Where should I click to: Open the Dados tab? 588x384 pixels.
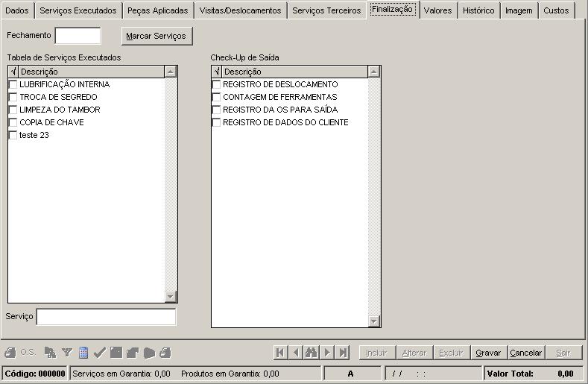point(17,10)
